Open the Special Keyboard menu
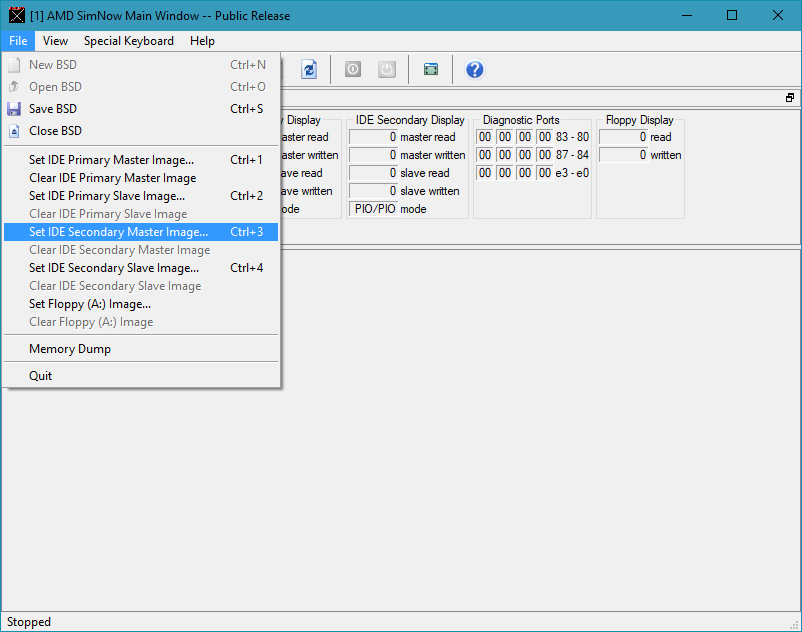The height and width of the screenshot is (632, 802). (128, 41)
